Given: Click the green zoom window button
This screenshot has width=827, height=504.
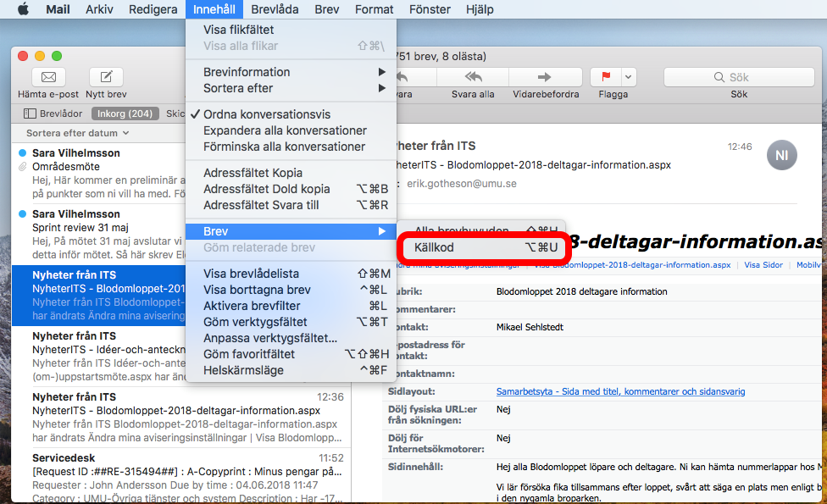Looking at the screenshot, I should pyautogui.click(x=57, y=56).
